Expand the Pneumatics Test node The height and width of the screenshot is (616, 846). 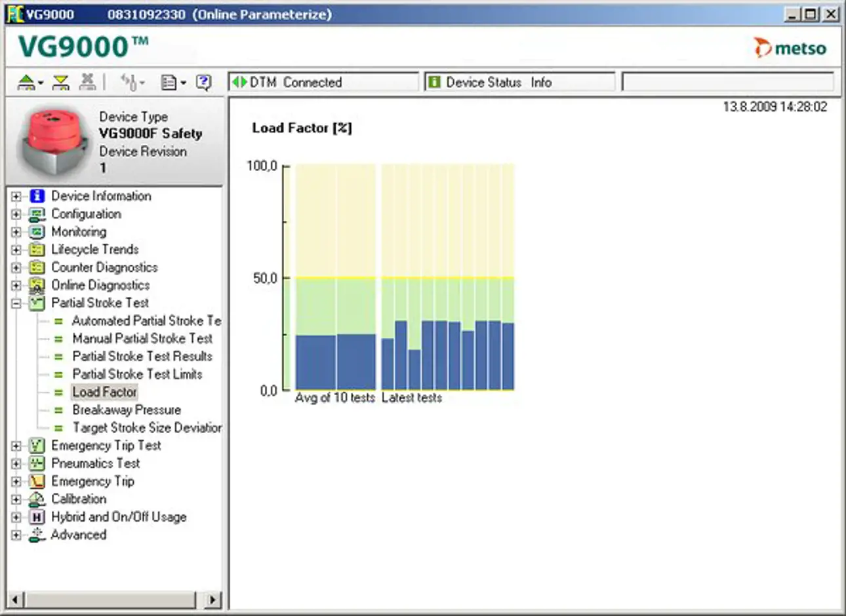pyautogui.click(x=16, y=463)
